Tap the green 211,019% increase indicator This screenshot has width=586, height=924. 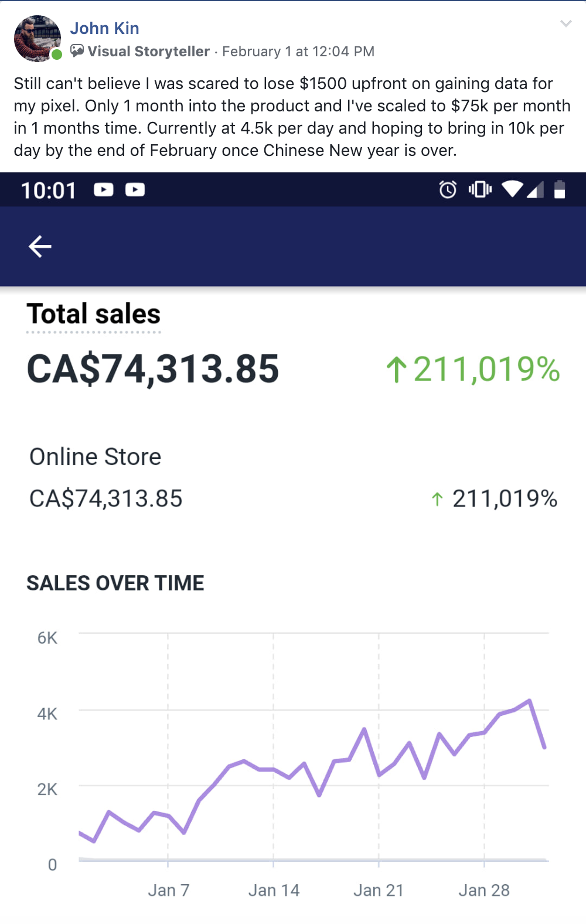473,369
